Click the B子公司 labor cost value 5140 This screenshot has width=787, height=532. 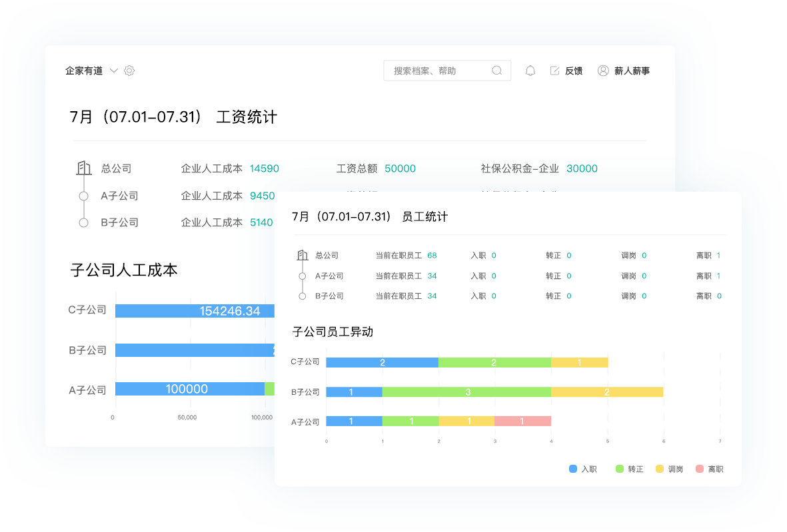point(261,222)
